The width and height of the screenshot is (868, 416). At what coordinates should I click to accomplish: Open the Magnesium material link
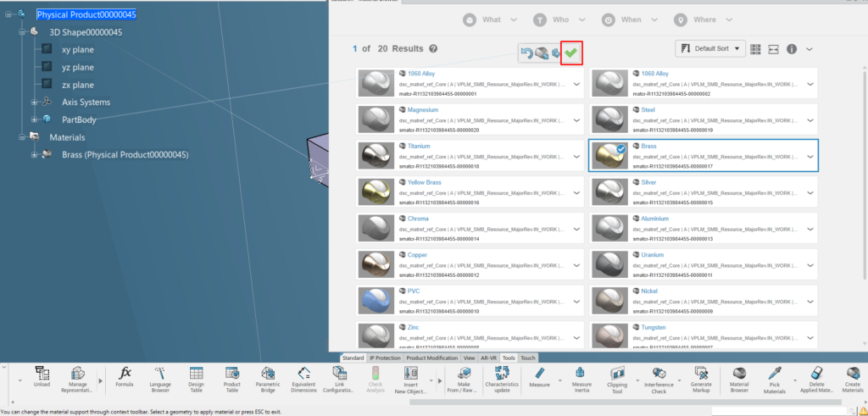tap(423, 110)
